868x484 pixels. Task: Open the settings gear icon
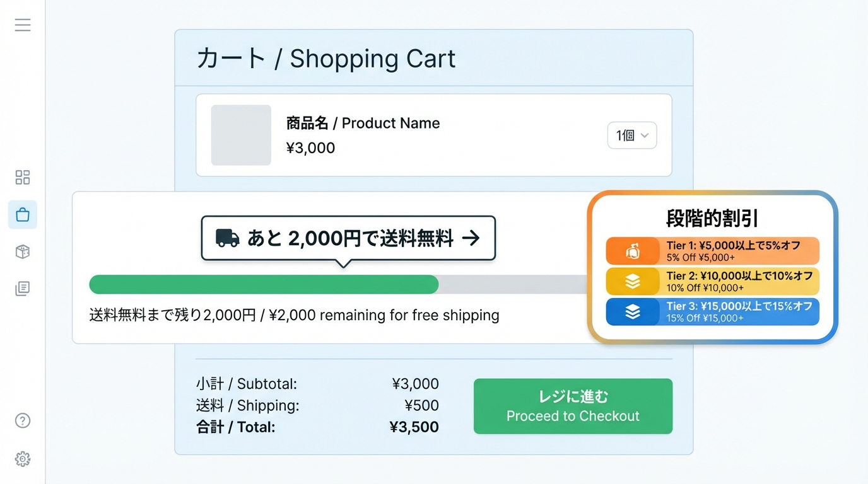pyautogui.click(x=22, y=459)
